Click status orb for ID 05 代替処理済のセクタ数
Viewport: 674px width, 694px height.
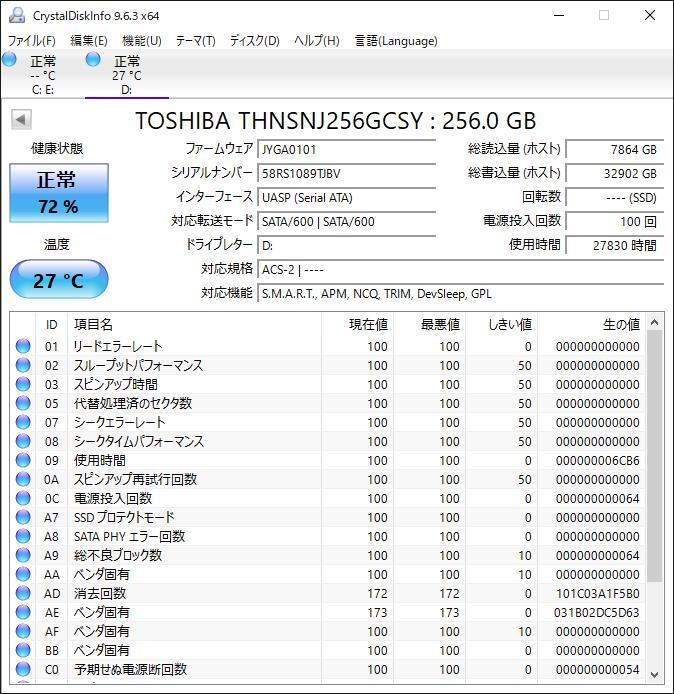click(x=23, y=403)
